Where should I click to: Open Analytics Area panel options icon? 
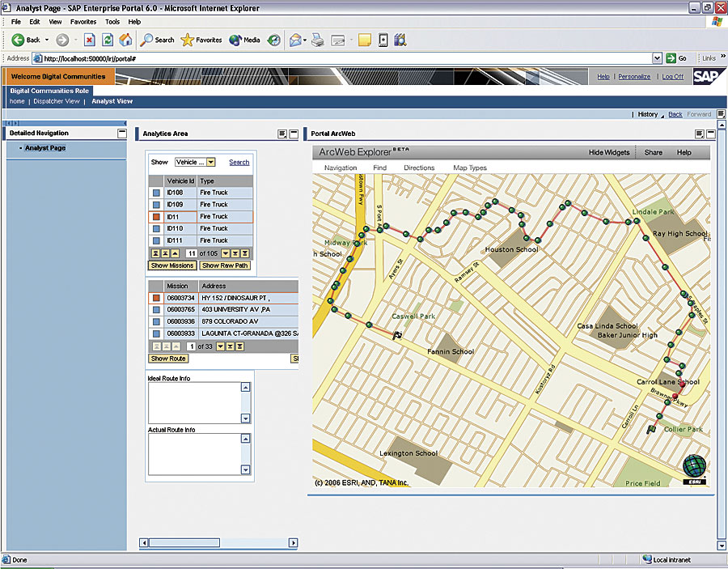282,134
